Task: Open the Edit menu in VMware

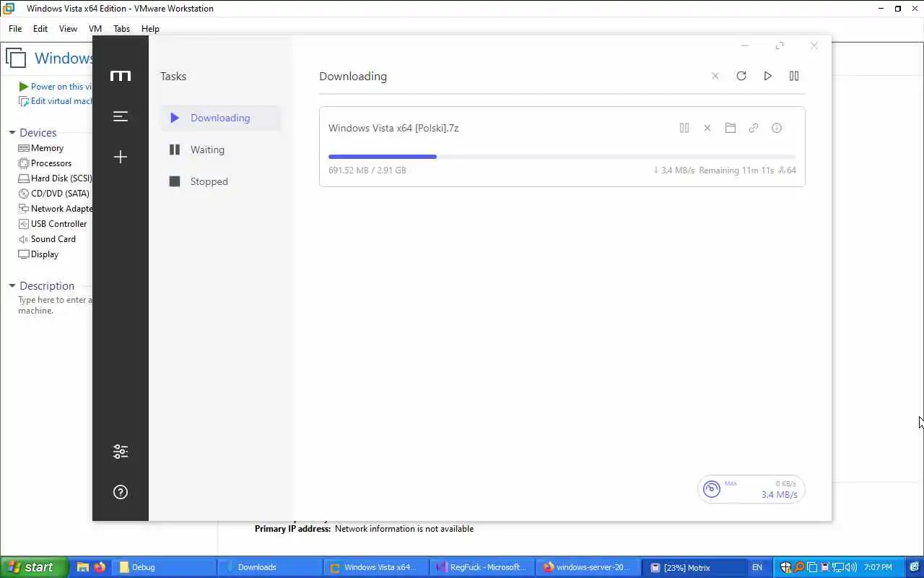Action: click(40, 29)
